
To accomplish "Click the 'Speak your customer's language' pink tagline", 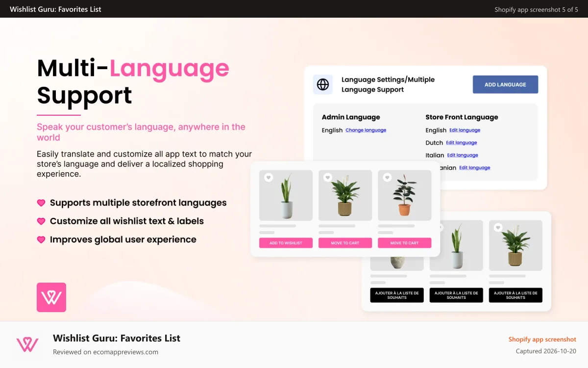I will [141, 132].
